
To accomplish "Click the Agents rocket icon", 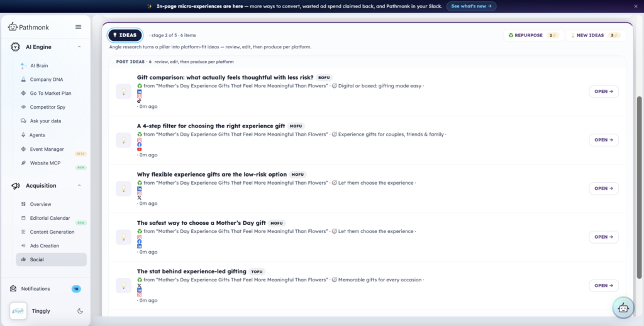I will tap(23, 135).
